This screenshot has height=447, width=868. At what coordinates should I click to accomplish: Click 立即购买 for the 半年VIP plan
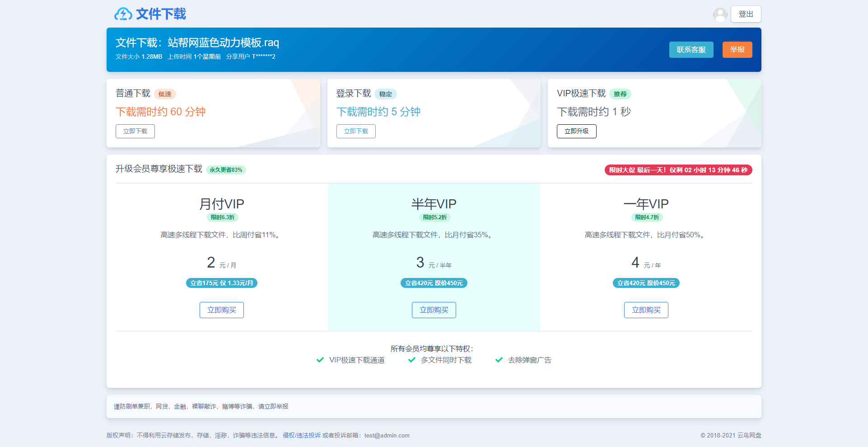point(434,310)
